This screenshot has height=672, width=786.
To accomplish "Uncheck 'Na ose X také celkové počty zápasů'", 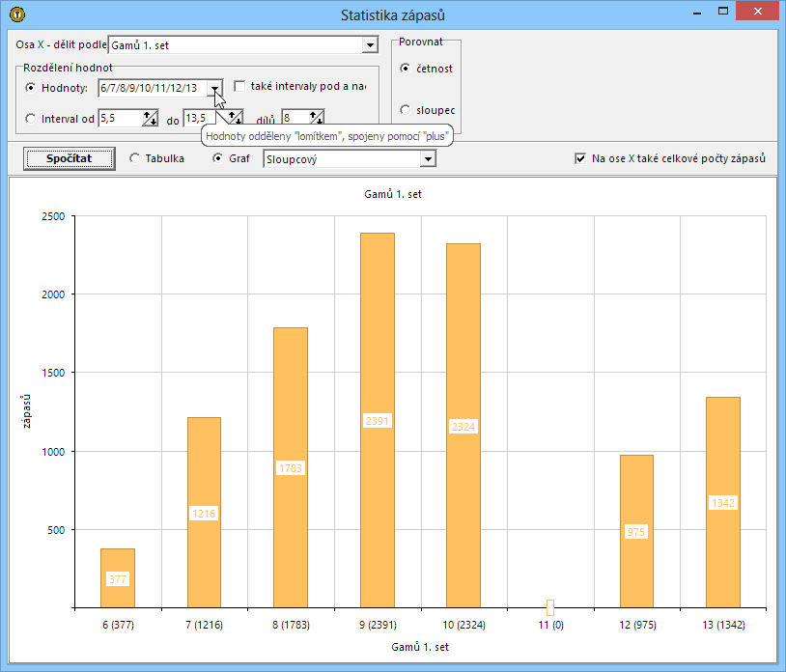I will point(580,158).
